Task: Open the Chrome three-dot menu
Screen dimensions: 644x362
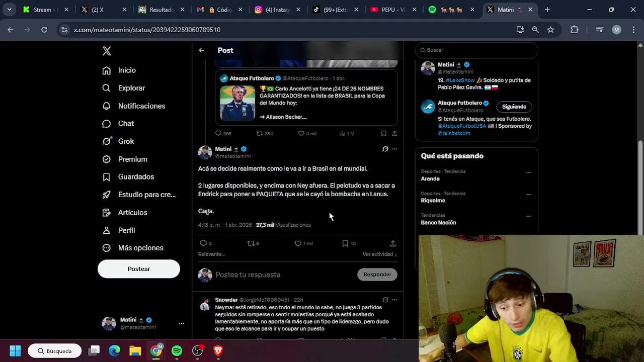Action: (633, 30)
